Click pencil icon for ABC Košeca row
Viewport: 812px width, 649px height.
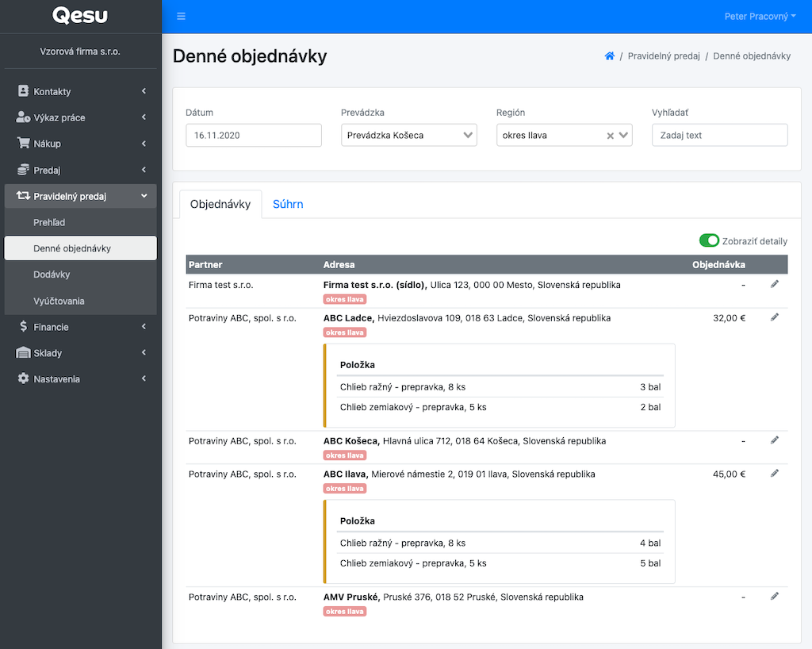click(x=775, y=440)
